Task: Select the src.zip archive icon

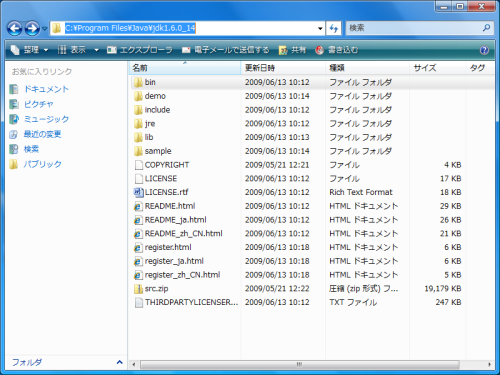Action: pos(138,289)
